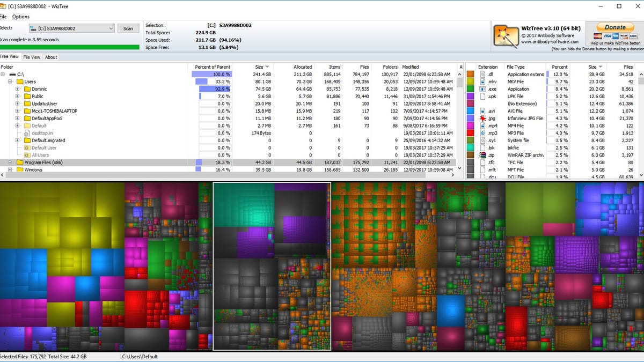Viewport: 644px width, 362px height.
Task: Switch to the Tree View tab
Action: [x=9, y=57]
